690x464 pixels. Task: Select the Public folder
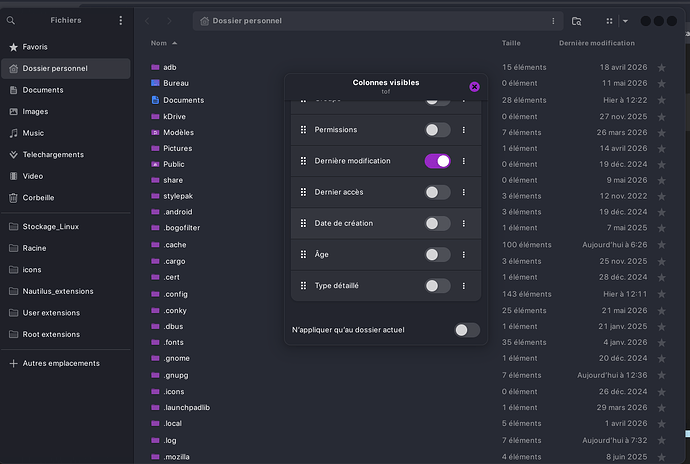pos(174,164)
